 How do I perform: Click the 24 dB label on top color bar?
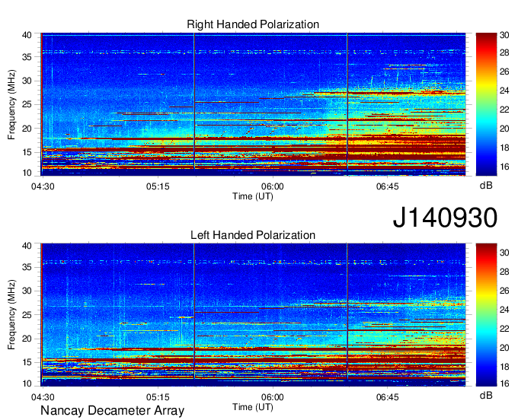(504, 91)
